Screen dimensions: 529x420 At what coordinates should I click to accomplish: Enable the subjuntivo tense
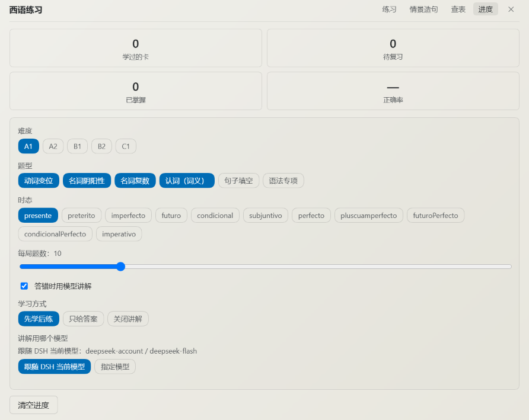tap(266, 216)
